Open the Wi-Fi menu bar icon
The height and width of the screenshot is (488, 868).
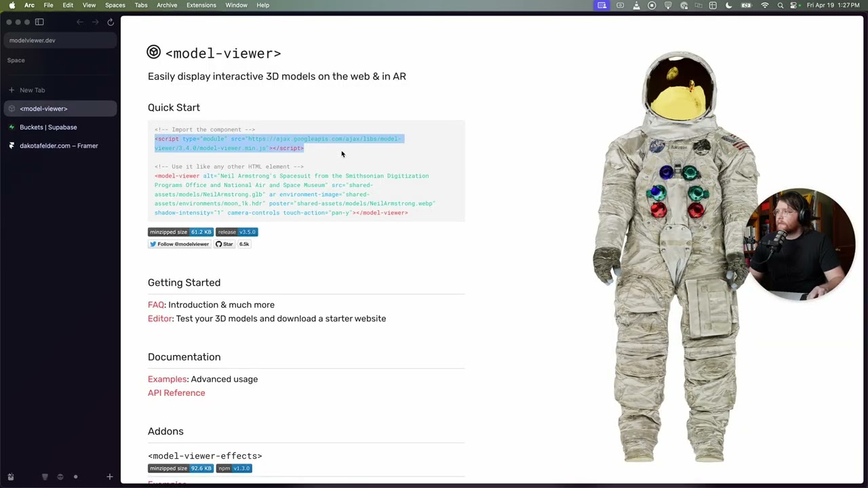pyautogui.click(x=765, y=5)
